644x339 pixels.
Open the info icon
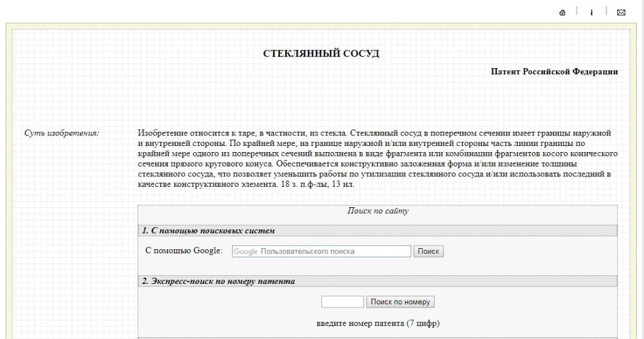point(591,12)
